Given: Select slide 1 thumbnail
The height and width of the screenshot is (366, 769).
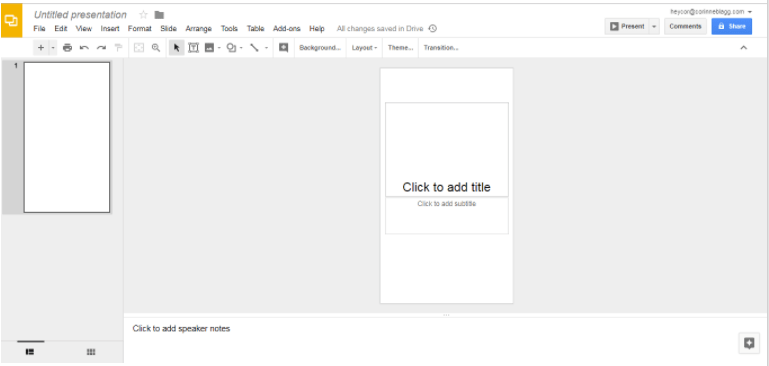Looking at the screenshot, I should click(x=67, y=137).
